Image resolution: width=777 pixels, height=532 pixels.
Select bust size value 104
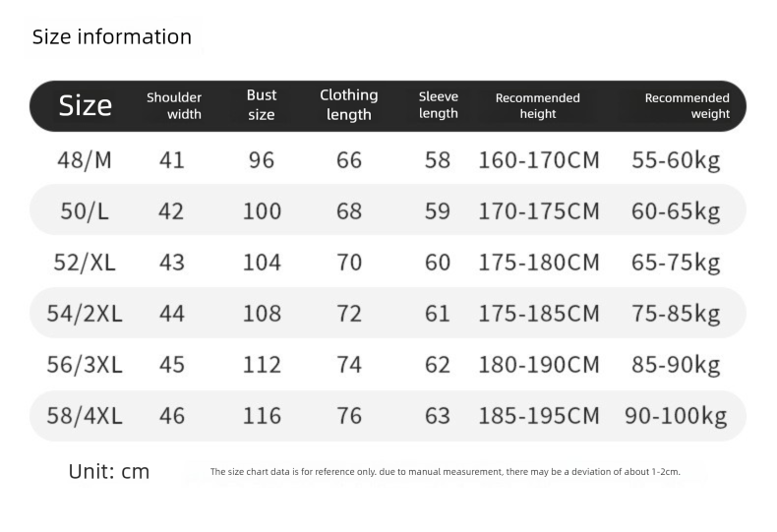tap(262, 263)
